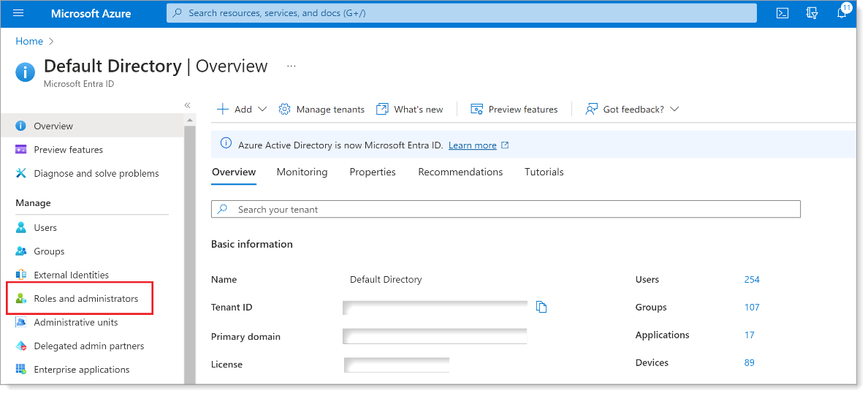The height and width of the screenshot is (396, 868).
Task: Select the Overview tab
Action: (234, 172)
